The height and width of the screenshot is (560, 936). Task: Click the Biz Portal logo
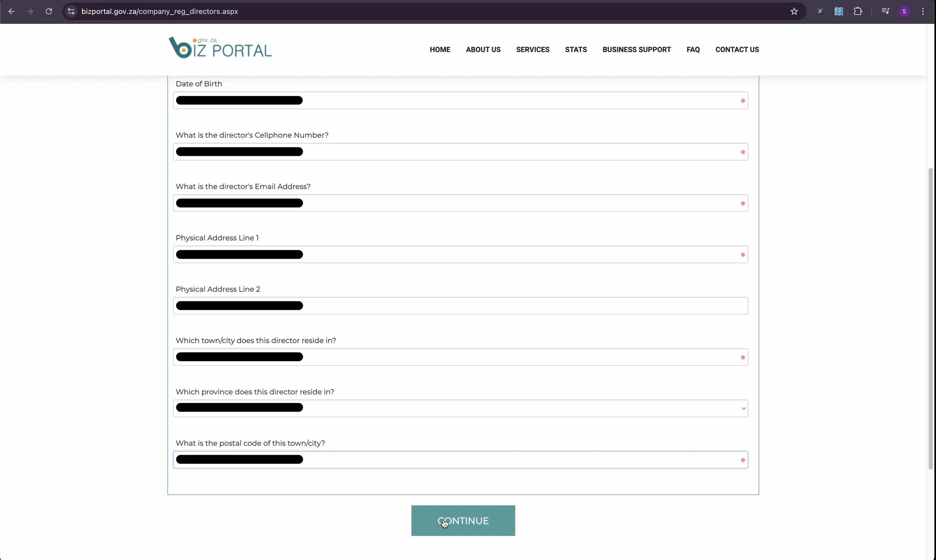point(220,48)
